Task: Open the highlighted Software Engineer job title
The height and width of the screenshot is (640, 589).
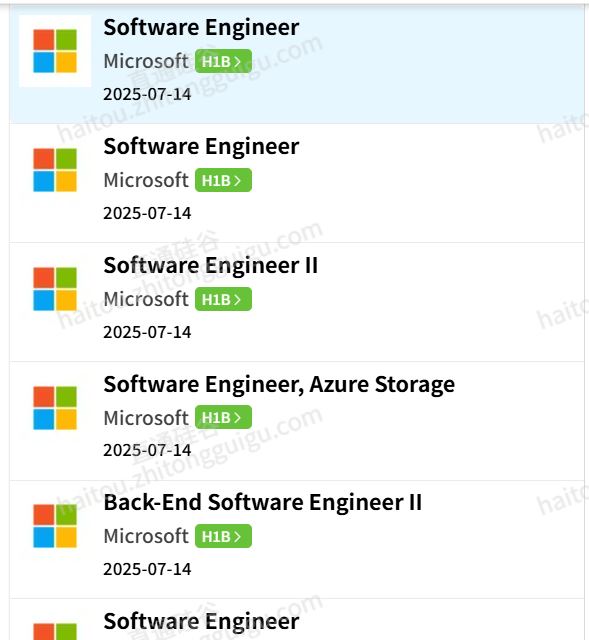Action: pos(201,28)
